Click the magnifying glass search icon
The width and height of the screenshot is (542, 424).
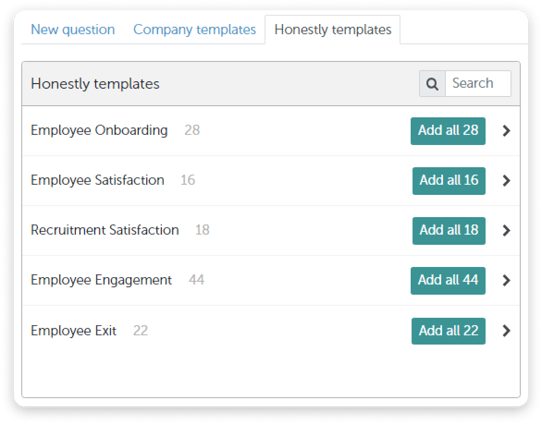(x=432, y=84)
